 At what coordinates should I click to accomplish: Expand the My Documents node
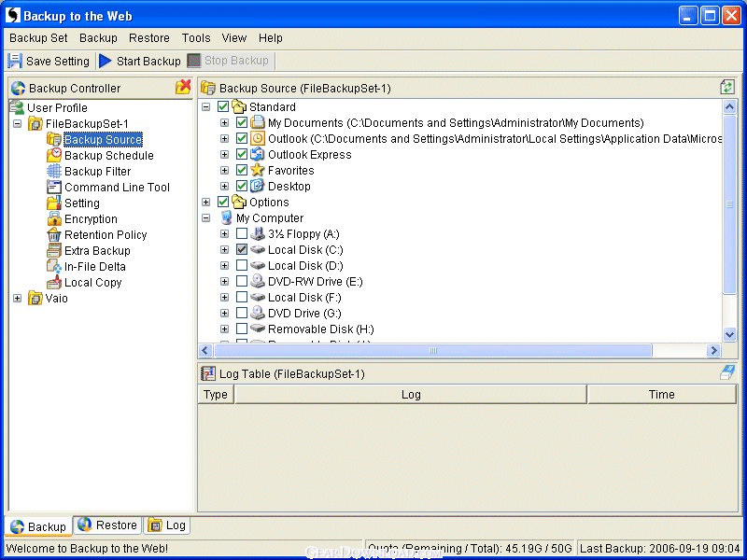coord(224,123)
